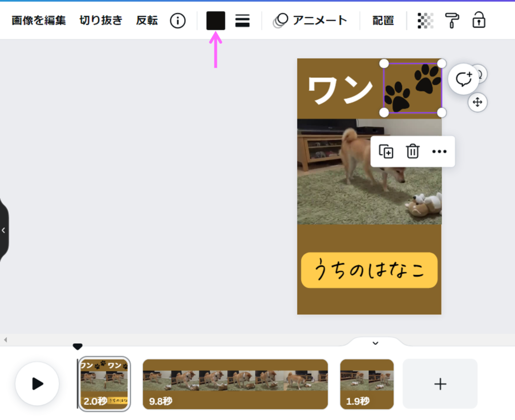Click the add comment bubble icon
515x420 pixels.
click(x=463, y=79)
